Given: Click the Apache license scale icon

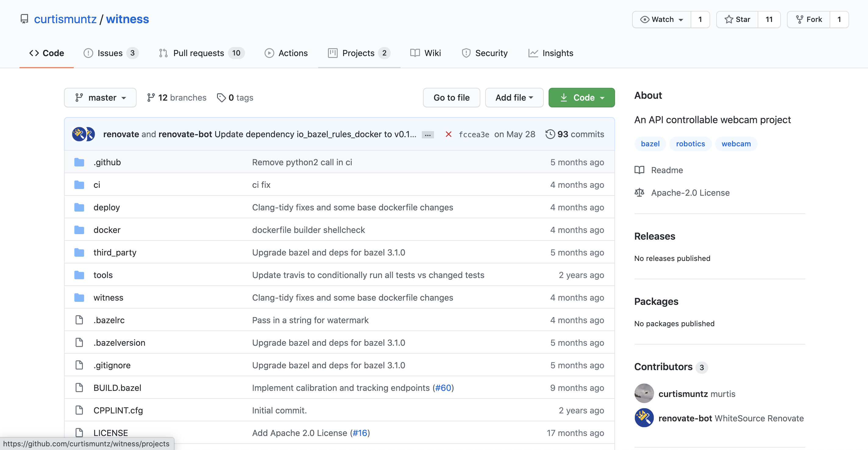Looking at the screenshot, I should [x=639, y=192].
